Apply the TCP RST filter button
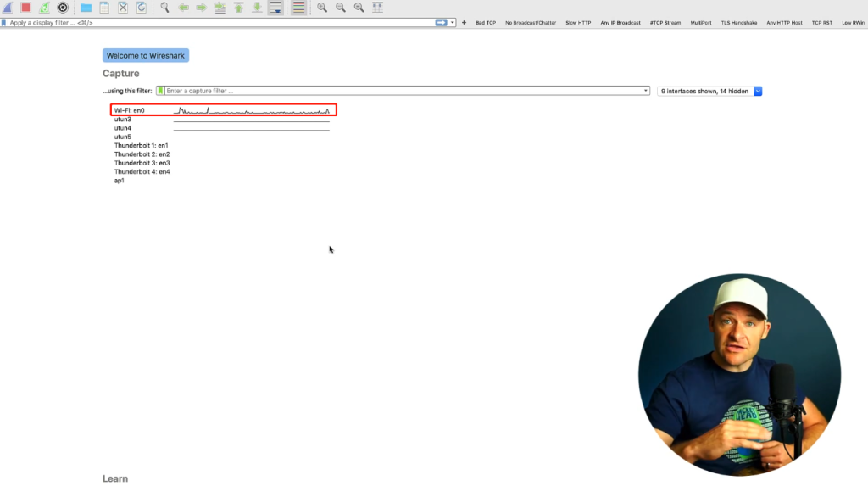Screen dimensions: 868x486 coord(821,23)
